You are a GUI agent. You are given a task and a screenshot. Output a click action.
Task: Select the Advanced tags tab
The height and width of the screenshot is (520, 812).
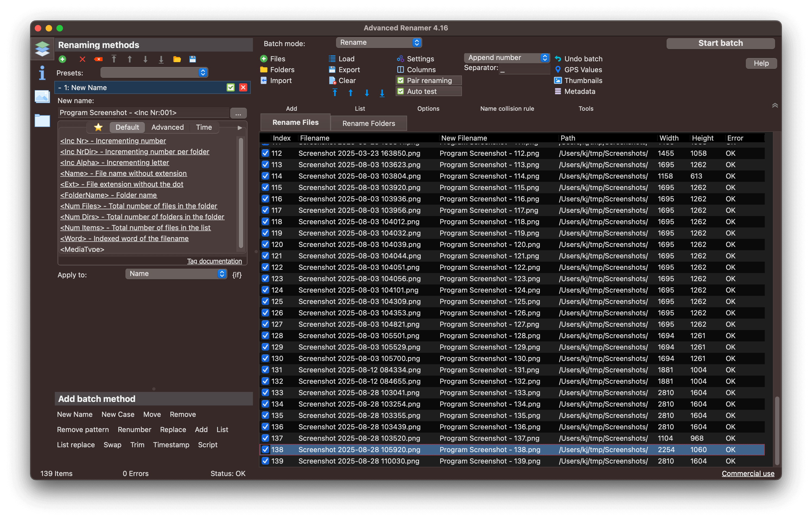(167, 127)
